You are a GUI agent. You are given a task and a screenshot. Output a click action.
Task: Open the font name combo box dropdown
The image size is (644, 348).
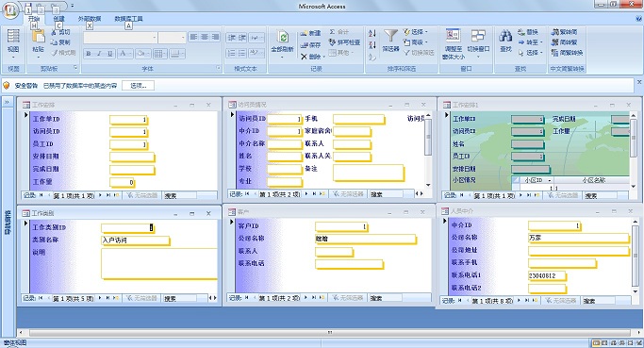pos(155,38)
